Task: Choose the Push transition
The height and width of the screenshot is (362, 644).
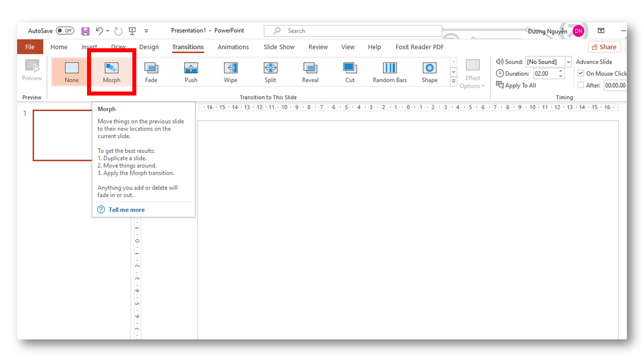Action: point(191,72)
